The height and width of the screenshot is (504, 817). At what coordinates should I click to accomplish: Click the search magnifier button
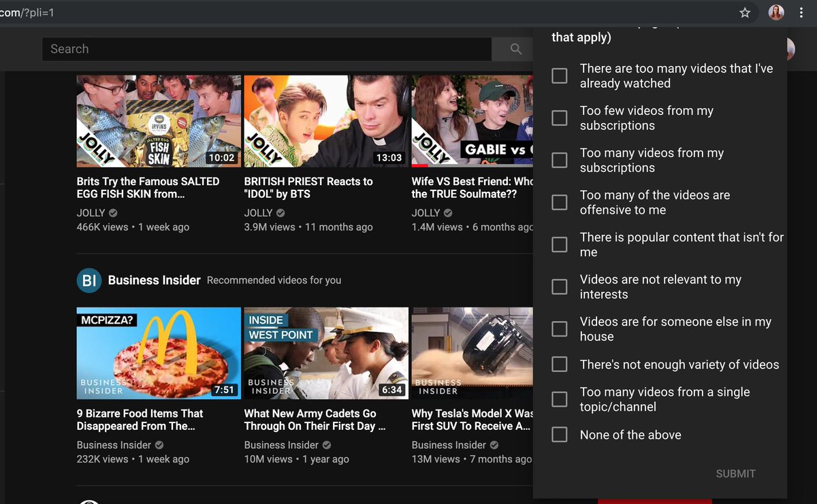(x=516, y=49)
